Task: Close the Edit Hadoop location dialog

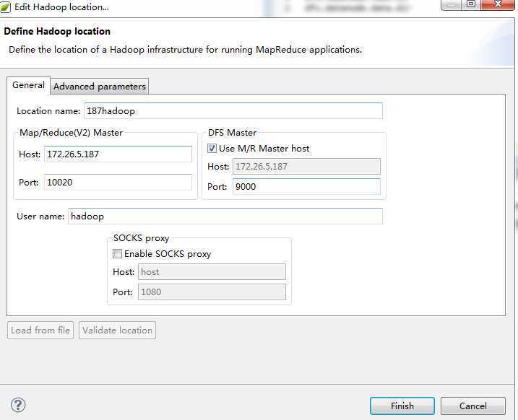Action: tap(498, 4)
